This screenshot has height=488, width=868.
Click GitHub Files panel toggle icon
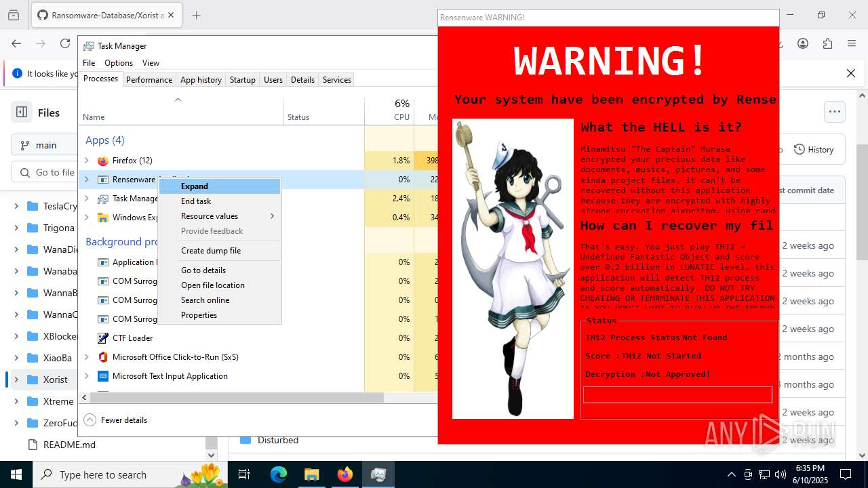tap(22, 113)
